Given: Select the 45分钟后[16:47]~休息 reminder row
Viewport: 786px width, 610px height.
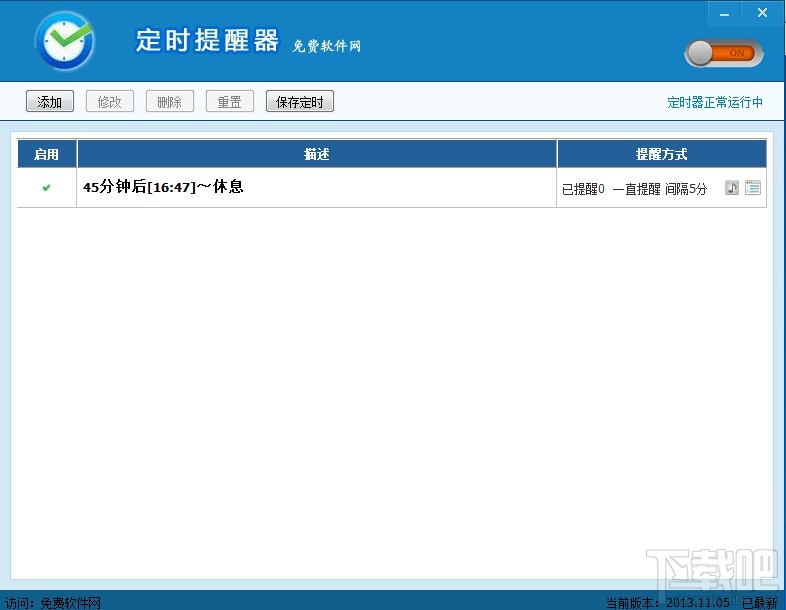Looking at the screenshot, I should click(392, 187).
